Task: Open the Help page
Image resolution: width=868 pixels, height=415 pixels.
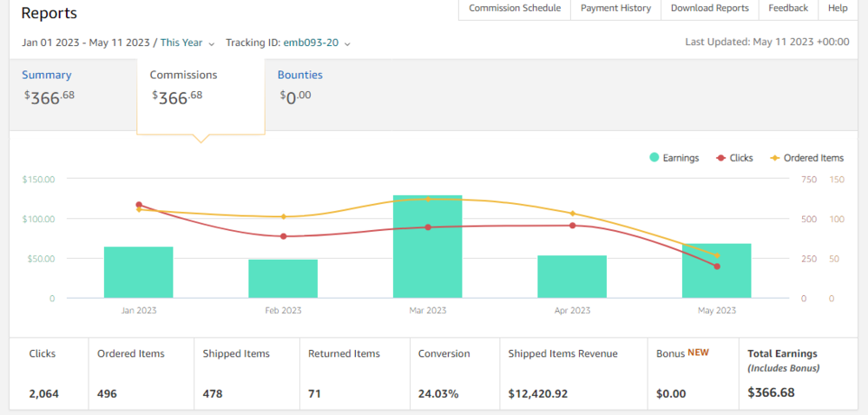Action: (x=838, y=9)
